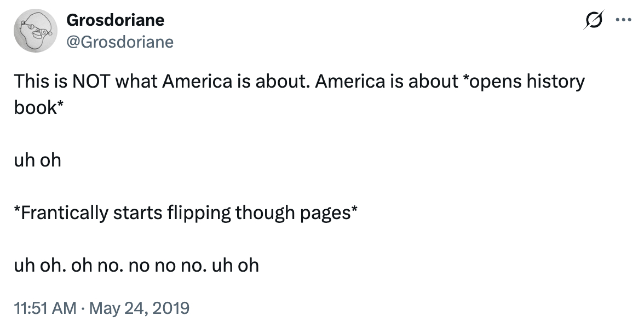The height and width of the screenshot is (333, 644).
Task: Click the Grosdoriane profile avatar
Action: click(x=36, y=32)
